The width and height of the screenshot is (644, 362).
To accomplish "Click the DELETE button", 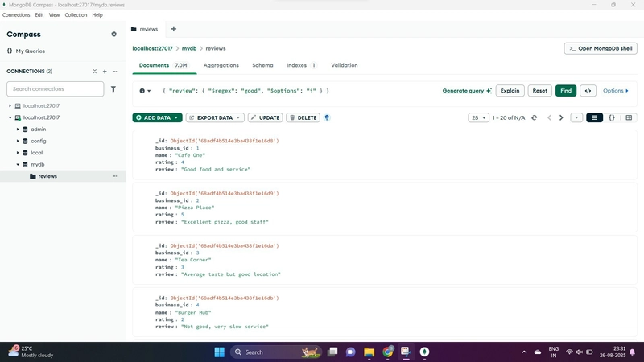I will [303, 117].
